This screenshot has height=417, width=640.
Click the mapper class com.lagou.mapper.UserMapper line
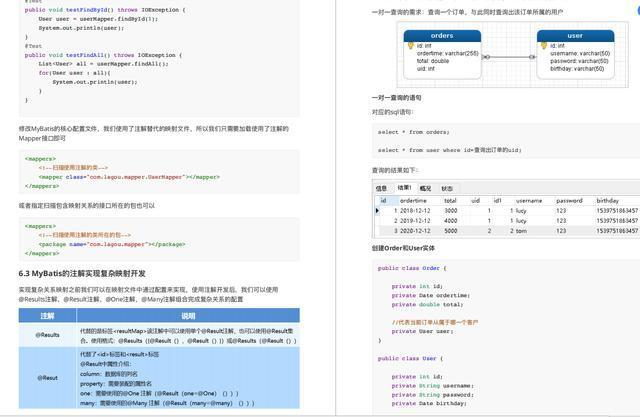tap(129, 177)
